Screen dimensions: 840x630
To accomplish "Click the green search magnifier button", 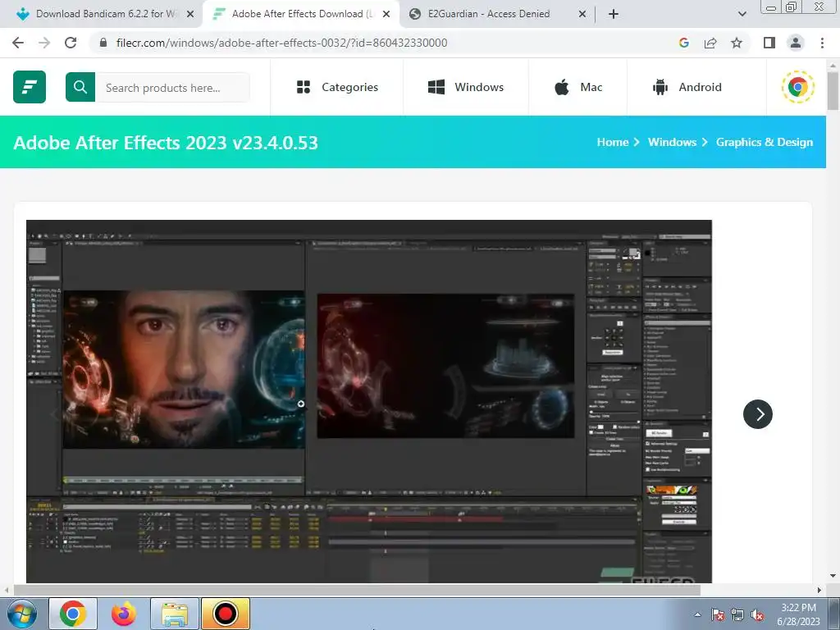I will click(x=80, y=87).
